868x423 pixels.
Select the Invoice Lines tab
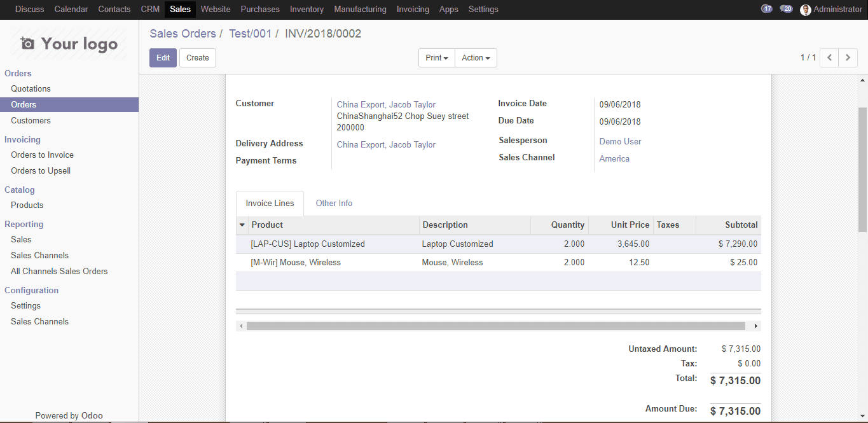click(270, 204)
